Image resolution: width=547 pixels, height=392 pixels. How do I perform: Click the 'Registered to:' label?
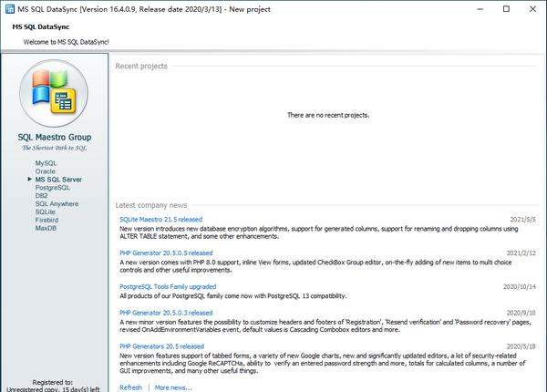tap(52, 382)
